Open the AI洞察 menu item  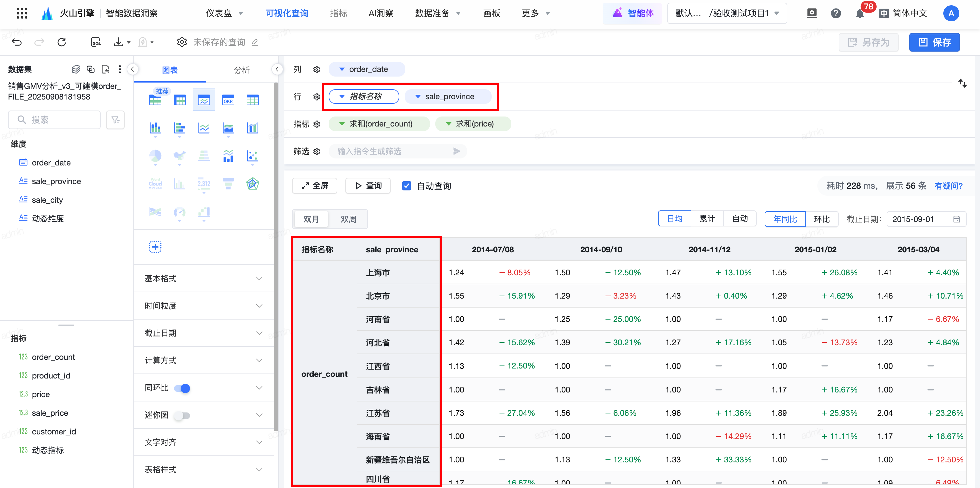(x=381, y=14)
